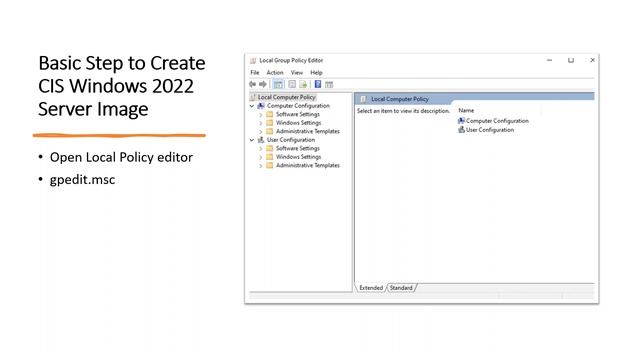Select Windows Settings label under Computer Configuration
The width and height of the screenshot is (640, 360).
[298, 122]
